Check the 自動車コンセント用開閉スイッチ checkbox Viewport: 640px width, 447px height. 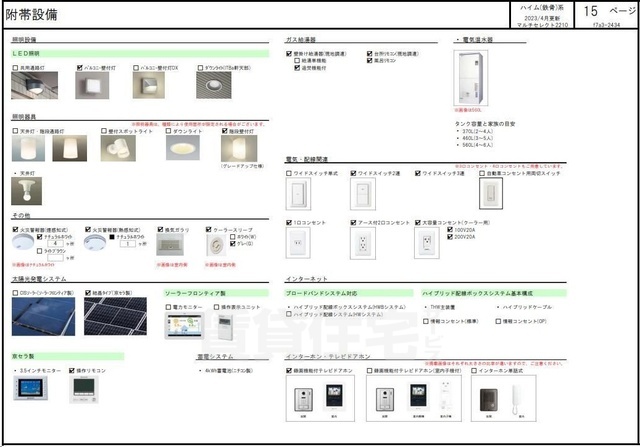482,173
